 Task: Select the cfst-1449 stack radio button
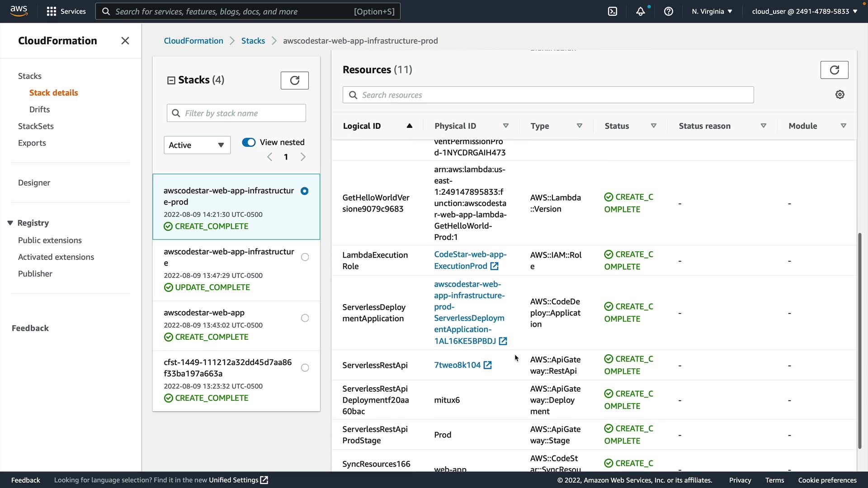pos(305,368)
